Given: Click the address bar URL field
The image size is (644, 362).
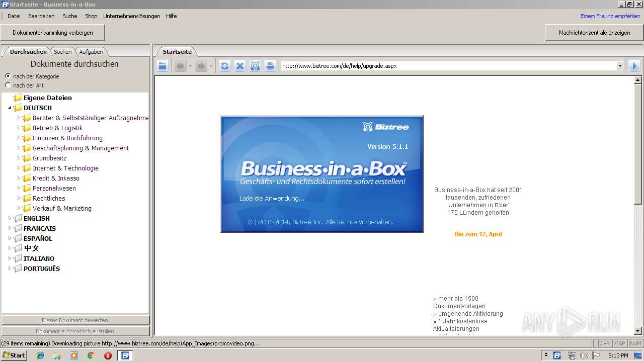Looking at the screenshot, I should click(x=448, y=66).
